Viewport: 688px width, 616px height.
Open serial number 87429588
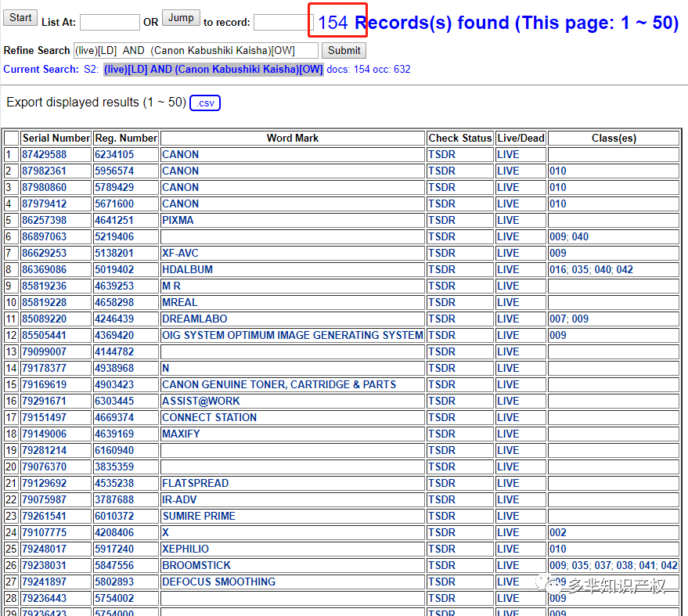45,154
